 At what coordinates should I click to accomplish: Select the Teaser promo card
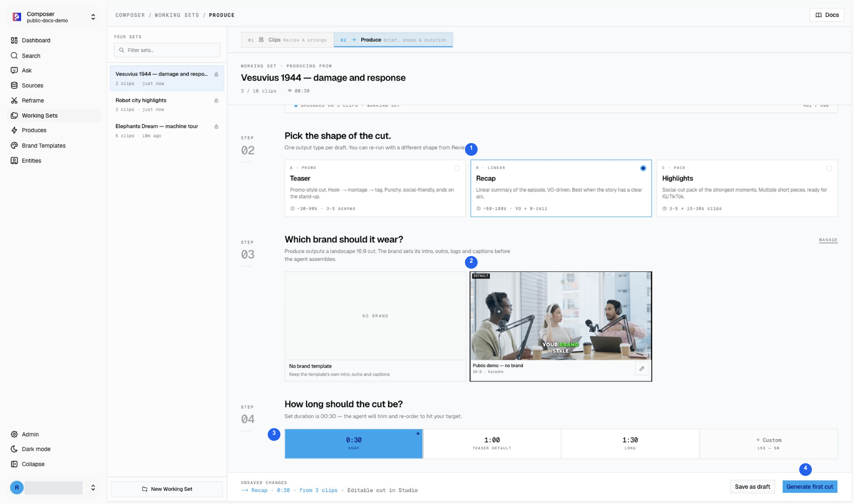click(375, 188)
